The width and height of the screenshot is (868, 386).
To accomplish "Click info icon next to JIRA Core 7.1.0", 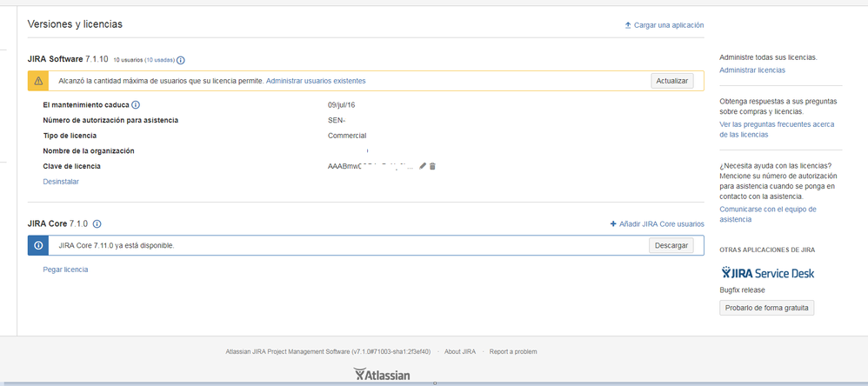I will click(x=97, y=224).
